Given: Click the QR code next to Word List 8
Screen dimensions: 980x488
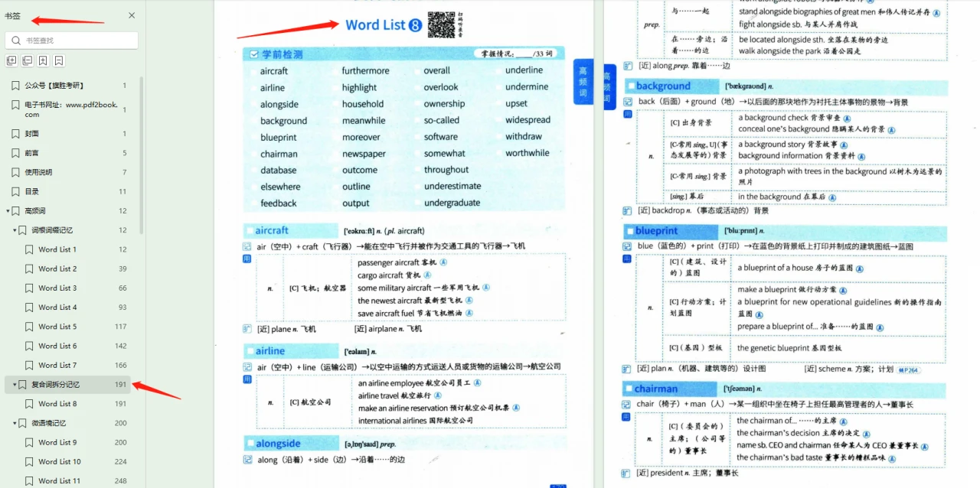Looking at the screenshot, I should click(x=441, y=24).
